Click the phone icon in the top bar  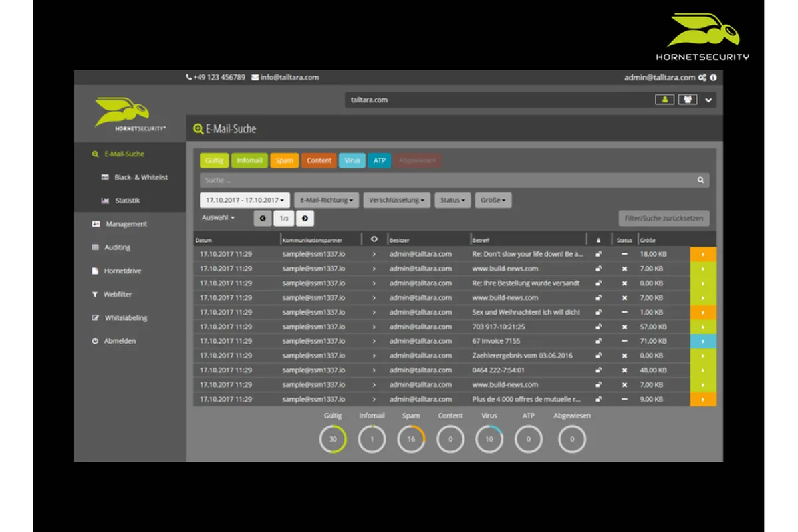[189, 78]
